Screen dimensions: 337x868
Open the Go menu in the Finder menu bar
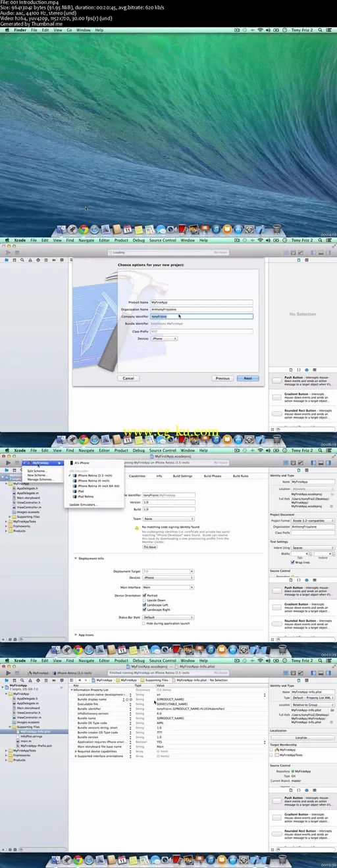[68, 30]
